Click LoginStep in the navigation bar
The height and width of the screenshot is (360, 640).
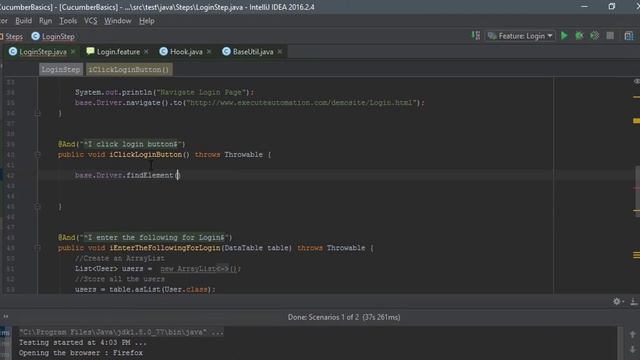pyautogui.click(x=53, y=37)
